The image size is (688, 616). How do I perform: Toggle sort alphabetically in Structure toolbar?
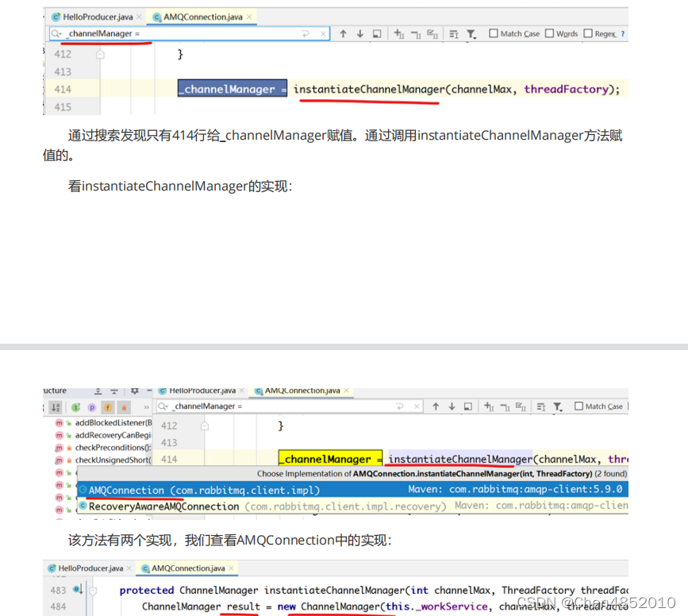pyautogui.click(x=56, y=407)
